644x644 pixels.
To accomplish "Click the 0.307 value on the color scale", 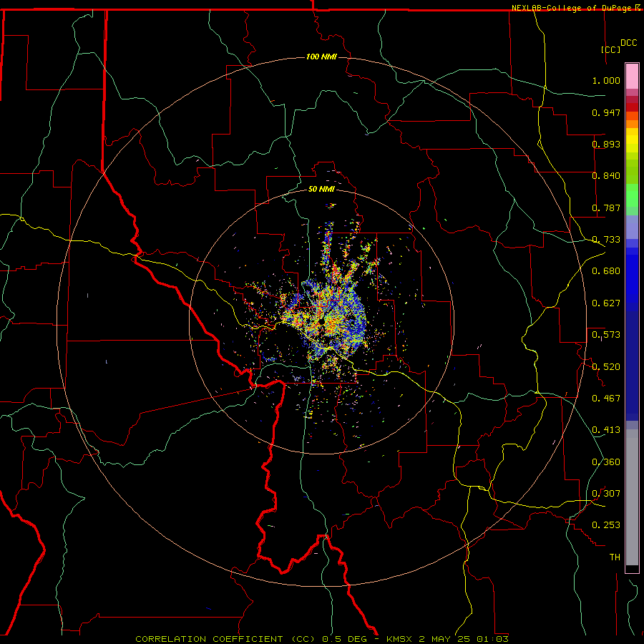I will [606, 494].
